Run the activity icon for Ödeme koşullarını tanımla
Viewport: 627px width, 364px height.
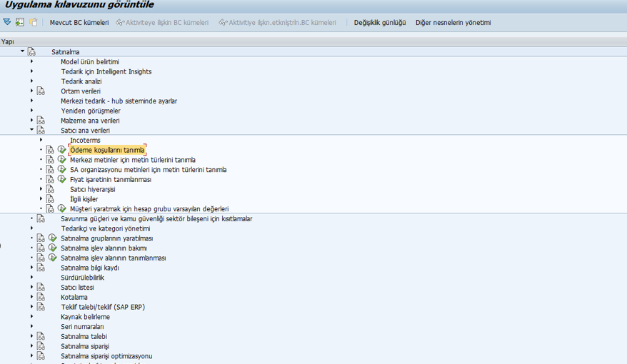tap(61, 150)
